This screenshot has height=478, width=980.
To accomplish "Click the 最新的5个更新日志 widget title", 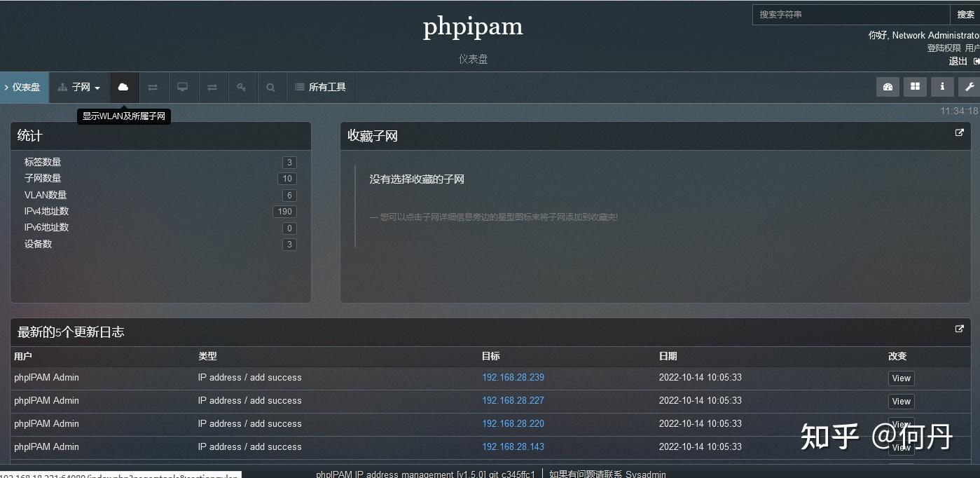I will click(71, 332).
